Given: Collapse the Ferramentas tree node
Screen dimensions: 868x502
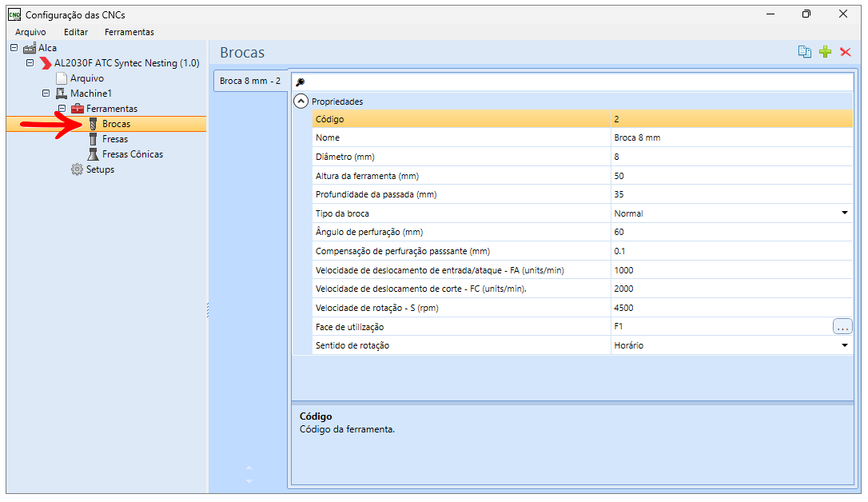Looking at the screenshot, I should coord(62,109).
